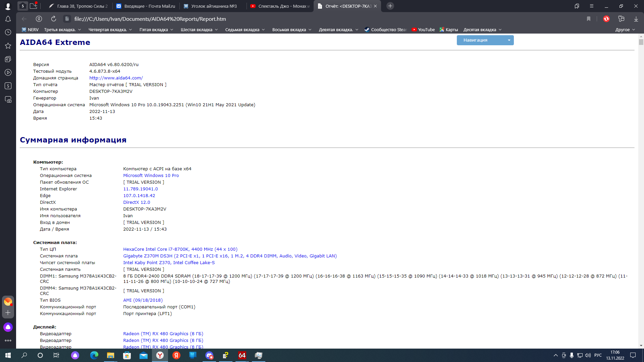This screenshot has height=362, width=644.
Task: Open the video play icon in sidebar
Action: click(x=8, y=72)
